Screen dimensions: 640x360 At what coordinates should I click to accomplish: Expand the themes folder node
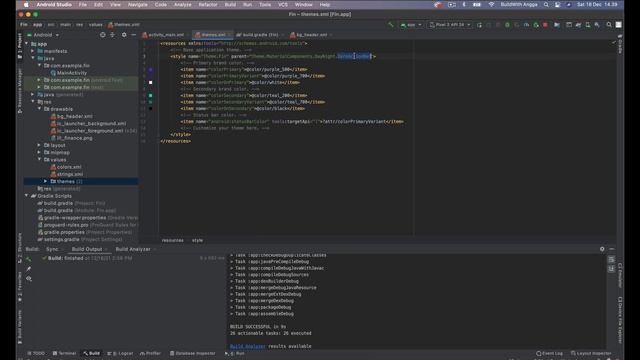(x=46, y=181)
